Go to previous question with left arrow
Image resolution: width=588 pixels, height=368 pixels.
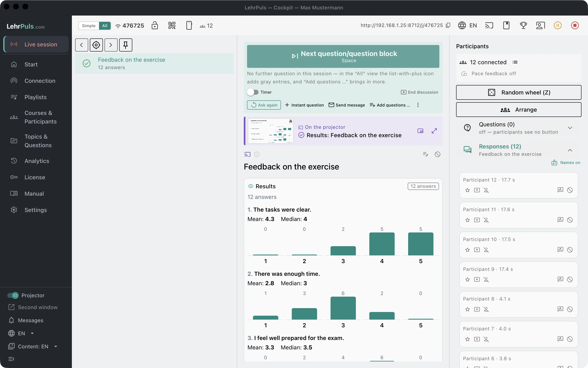pos(82,45)
